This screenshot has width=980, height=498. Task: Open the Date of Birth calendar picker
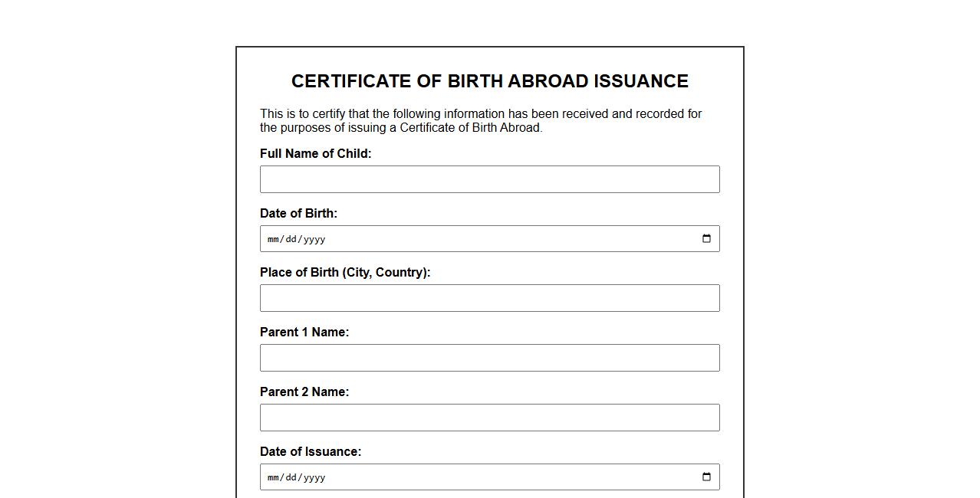706,239
